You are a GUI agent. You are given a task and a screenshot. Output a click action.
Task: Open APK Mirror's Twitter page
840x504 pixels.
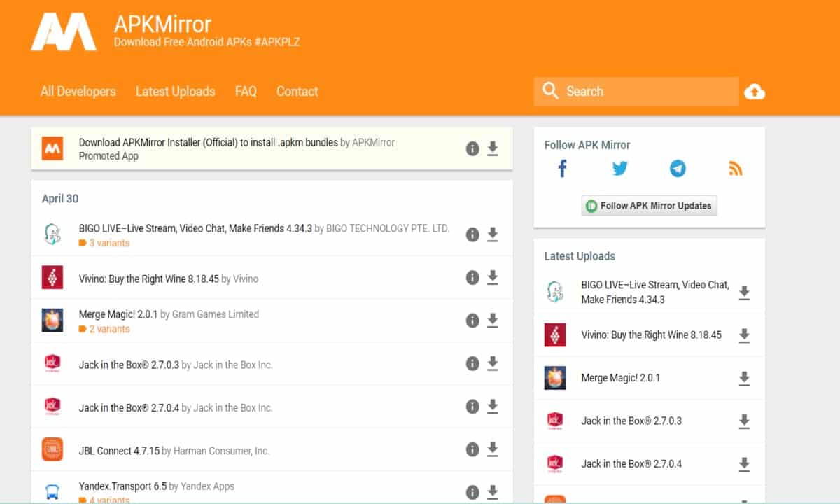[x=619, y=169]
